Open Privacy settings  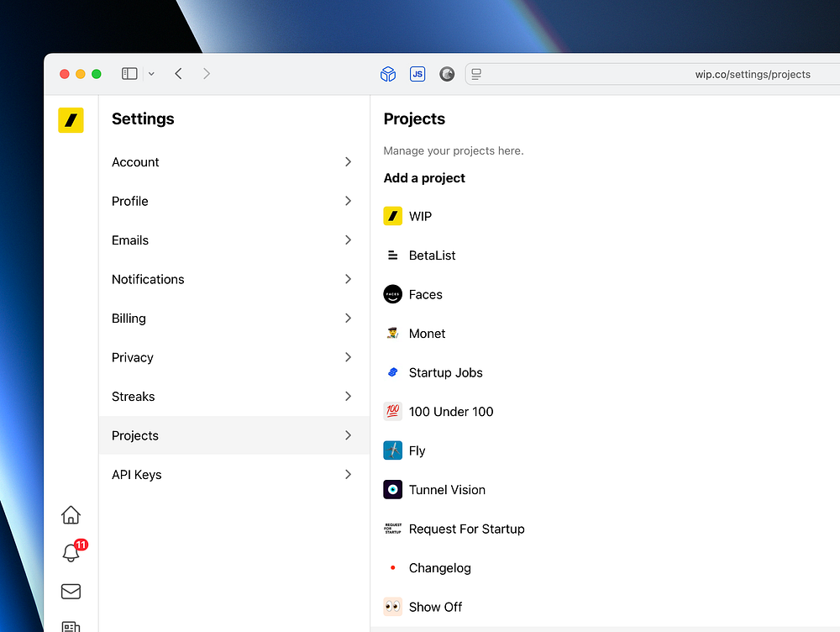(x=234, y=357)
